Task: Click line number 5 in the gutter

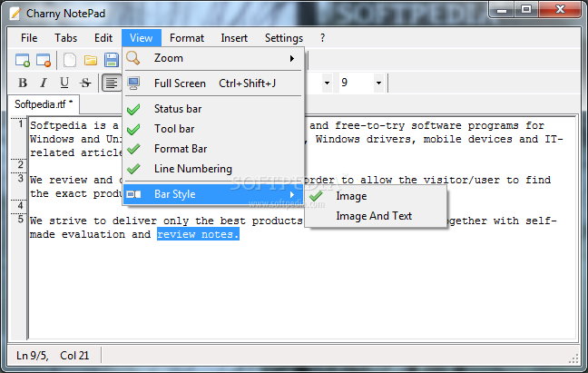Action: pyautogui.click(x=21, y=219)
